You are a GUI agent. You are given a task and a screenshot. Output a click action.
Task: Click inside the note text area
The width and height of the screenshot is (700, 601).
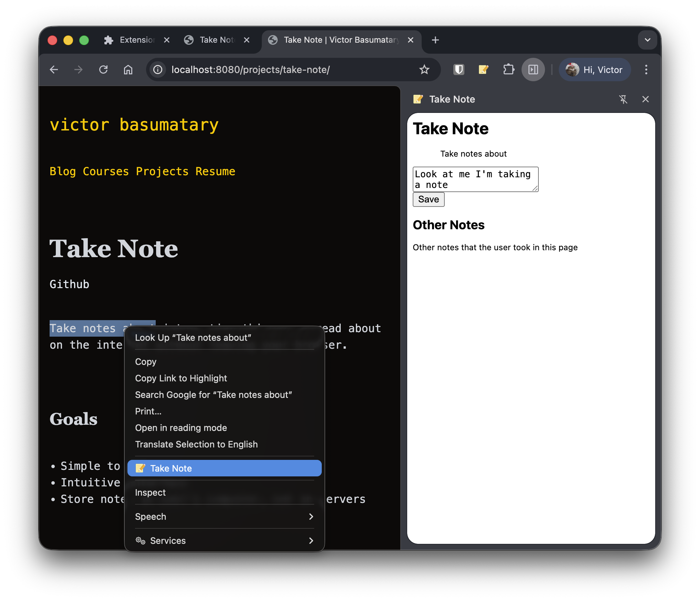pos(475,179)
